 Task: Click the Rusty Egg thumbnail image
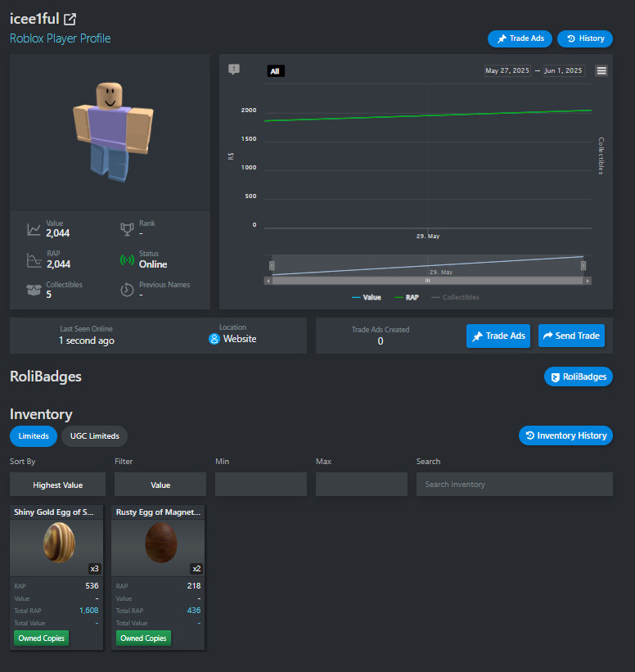(161, 543)
